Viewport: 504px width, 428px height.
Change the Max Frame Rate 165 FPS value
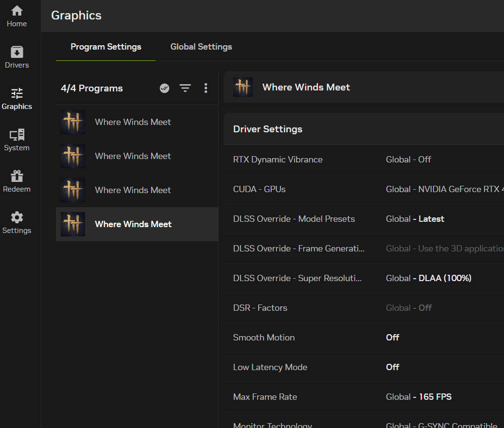(418, 397)
